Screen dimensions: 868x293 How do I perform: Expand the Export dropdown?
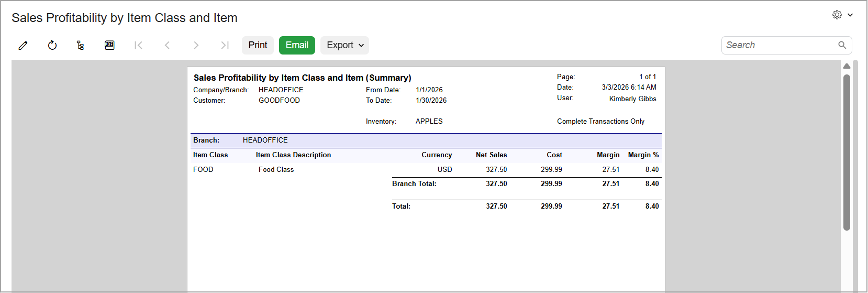(344, 45)
